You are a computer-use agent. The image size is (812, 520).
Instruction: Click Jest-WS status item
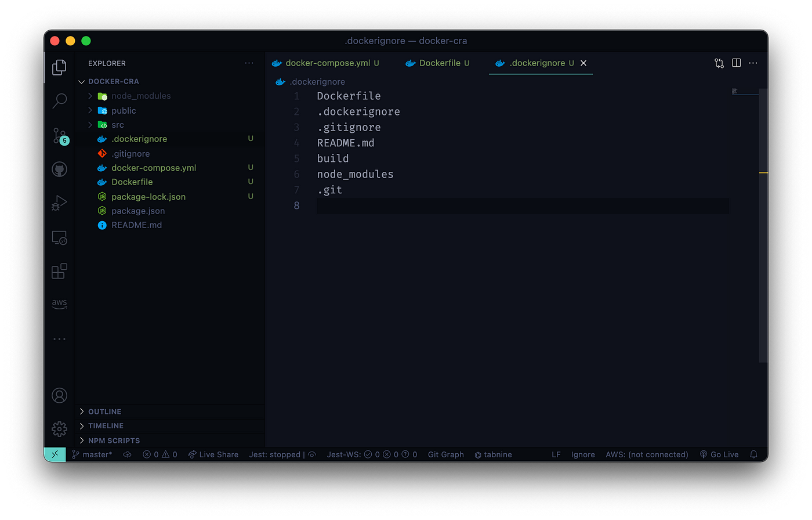pyautogui.click(x=372, y=454)
